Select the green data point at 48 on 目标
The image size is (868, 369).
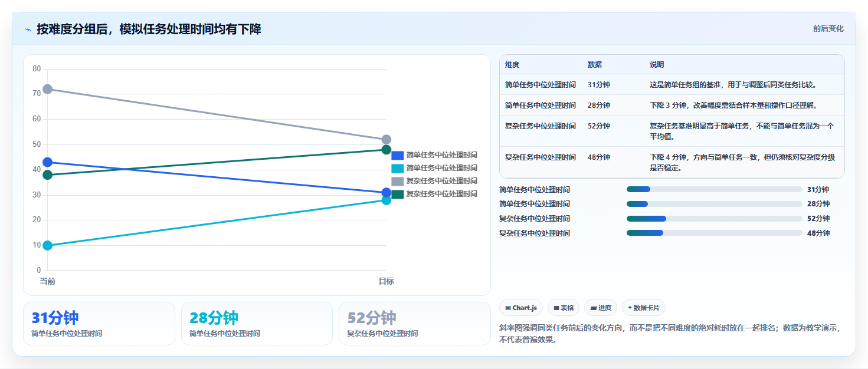click(386, 150)
